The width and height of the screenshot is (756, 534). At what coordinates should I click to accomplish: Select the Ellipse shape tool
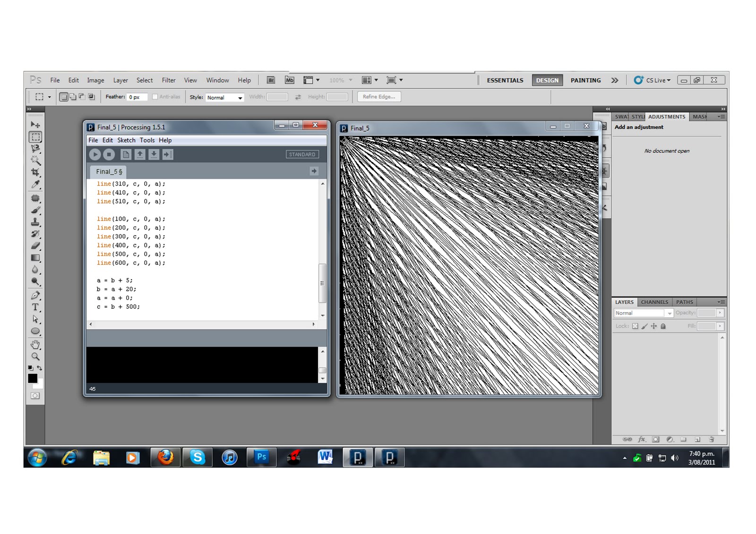[35, 331]
